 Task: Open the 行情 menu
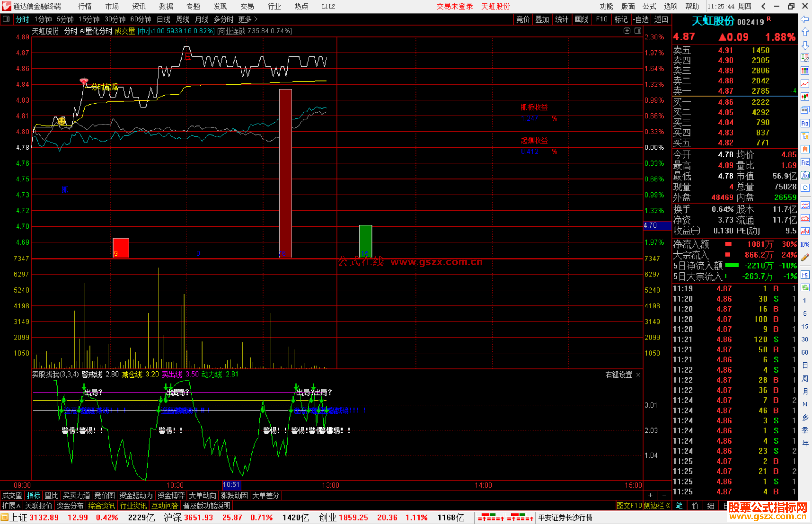pos(85,6)
